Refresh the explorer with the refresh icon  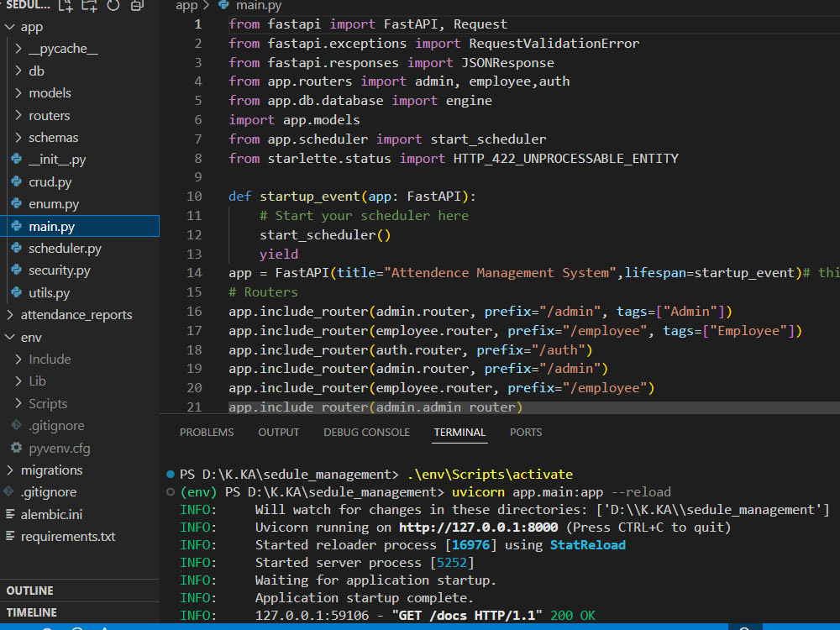click(x=113, y=5)
